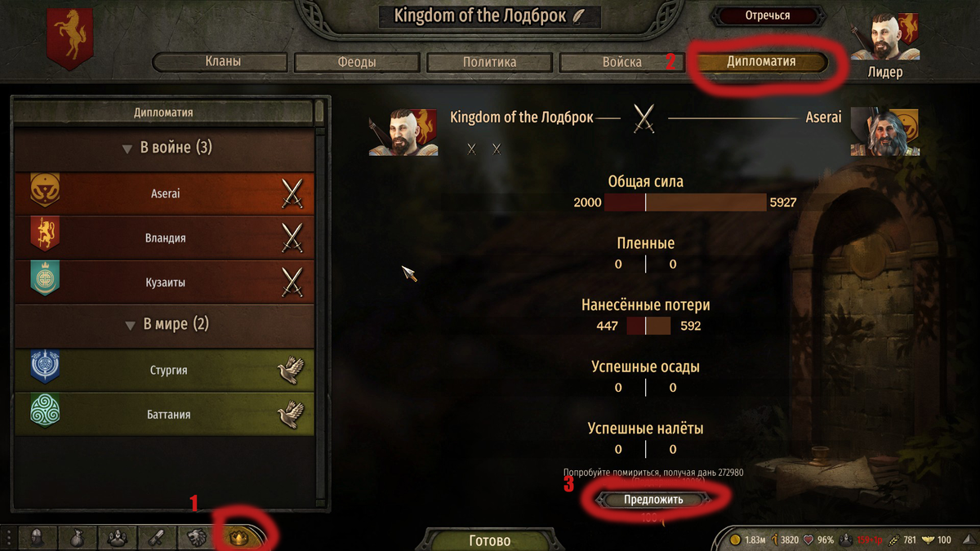Open the Character screen helmet icon

[x=37, y=537]
